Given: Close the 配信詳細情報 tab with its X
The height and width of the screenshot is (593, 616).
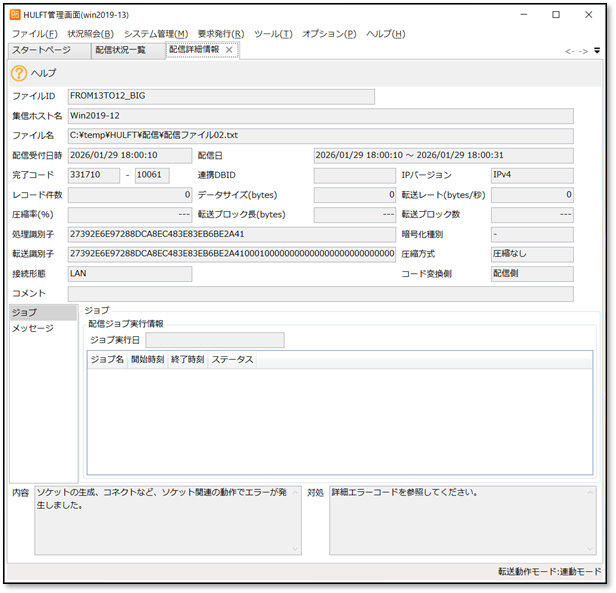Looking at the screenshot, I should [x=229, y=50].
